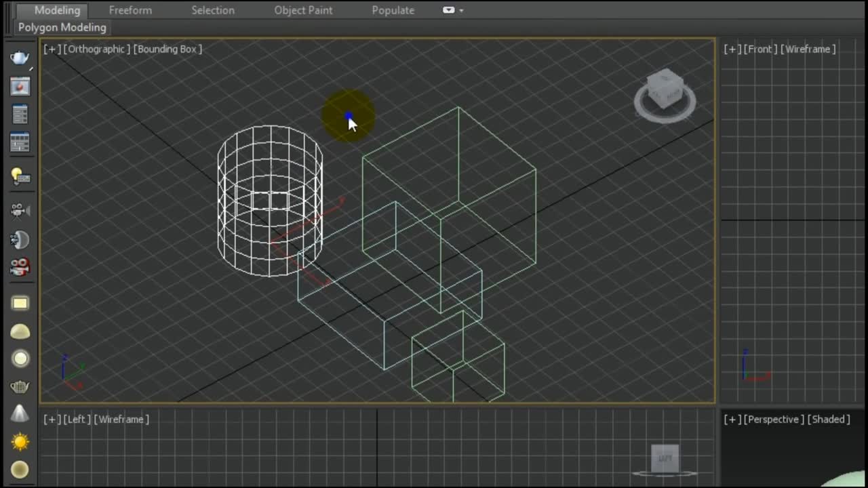The height and width of the screenshot is (488, 868).
Task: Select the cone primitive icon
Action: pos(20,413)
